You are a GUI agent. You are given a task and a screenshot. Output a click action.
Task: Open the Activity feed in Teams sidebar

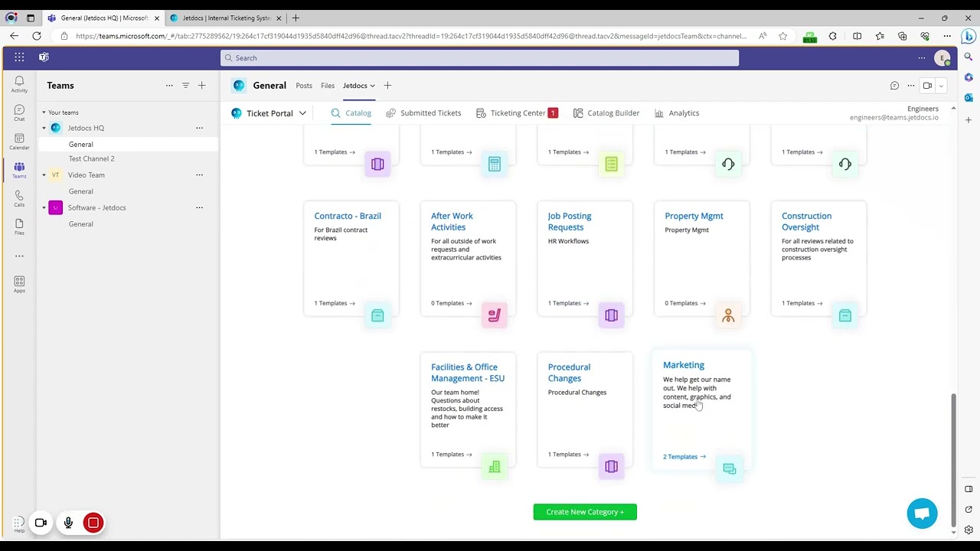[19, 84]
